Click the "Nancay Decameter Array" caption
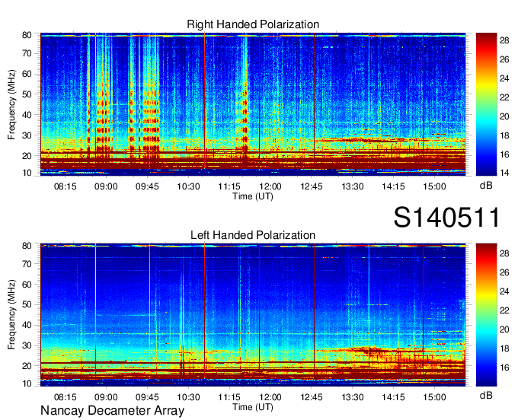The image size is (518, 420). (x=112, y=411)
